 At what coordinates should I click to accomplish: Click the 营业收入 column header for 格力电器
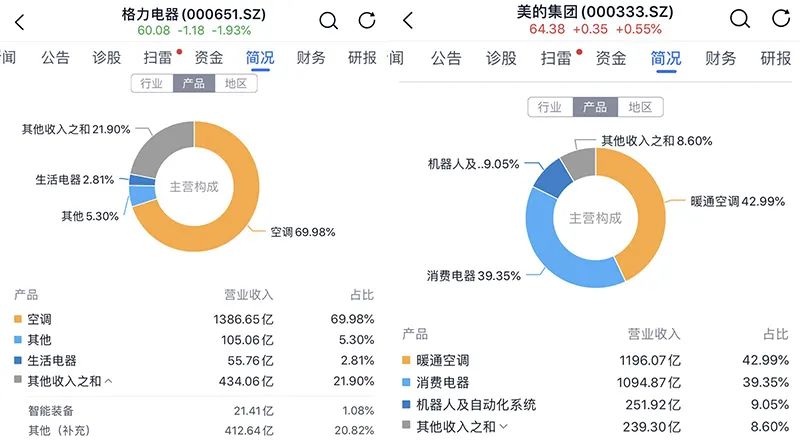coord(249,295)
